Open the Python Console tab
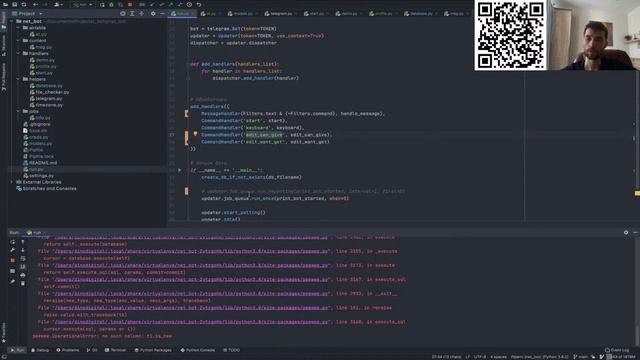The width and height of the screenshot is (640, 360). (198, 350)
